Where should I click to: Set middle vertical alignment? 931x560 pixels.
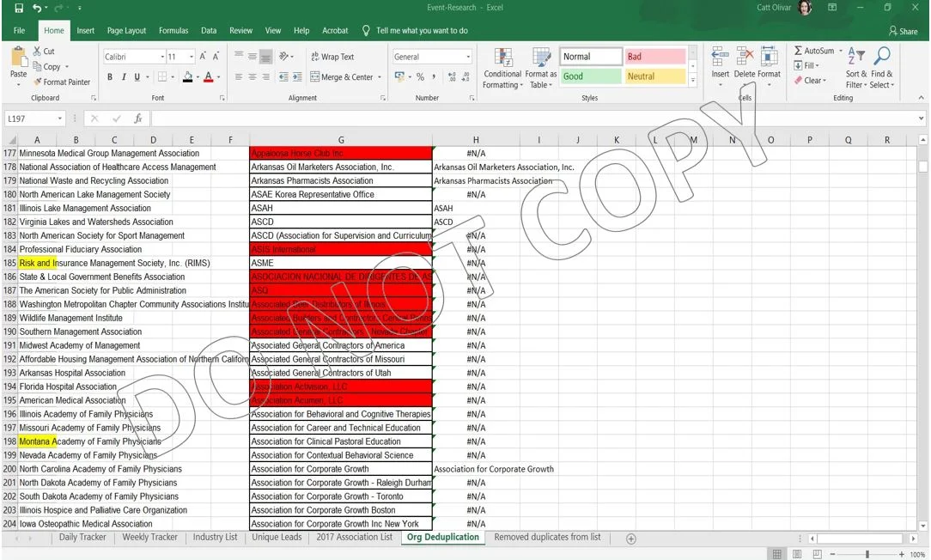[253, 57]
